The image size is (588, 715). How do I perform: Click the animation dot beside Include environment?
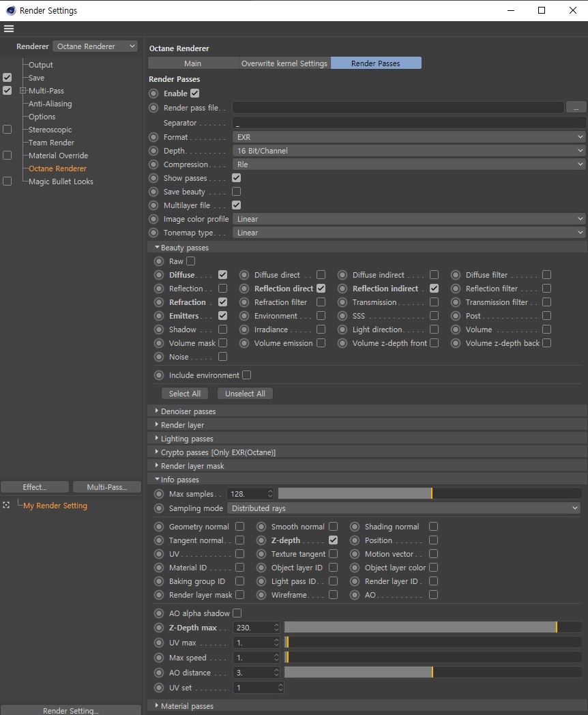coord(159,375)
